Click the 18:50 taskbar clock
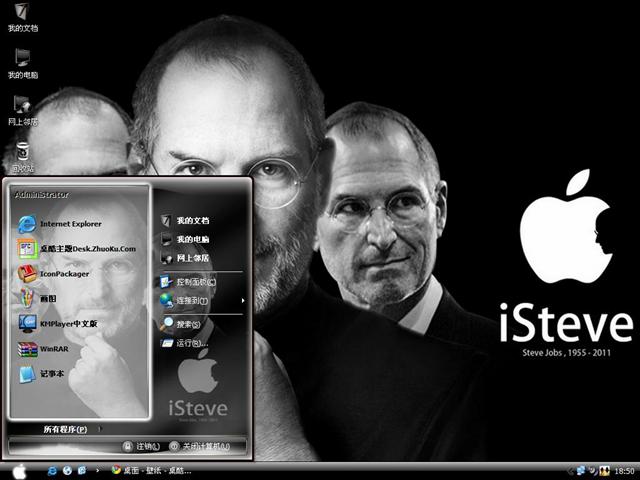Screen dimensions: 640x480 point(624,471)
